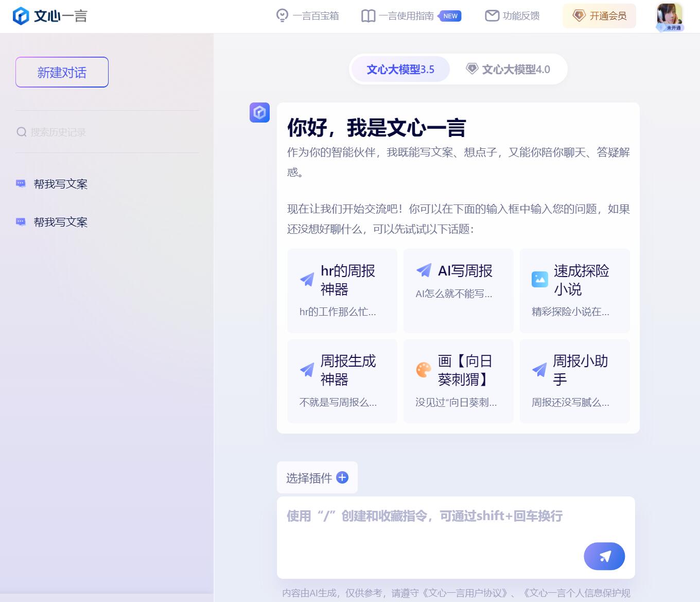Click paper plane icon on AI写周报 card

pos(424,270)
